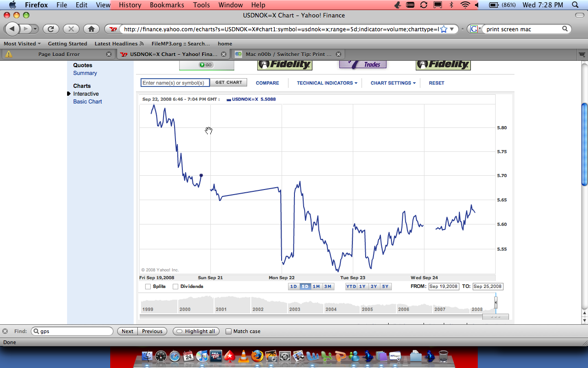Open the Summary link in the sidebar
The height and width of the screenshot is (368, 588).
(x=85, y=73)
